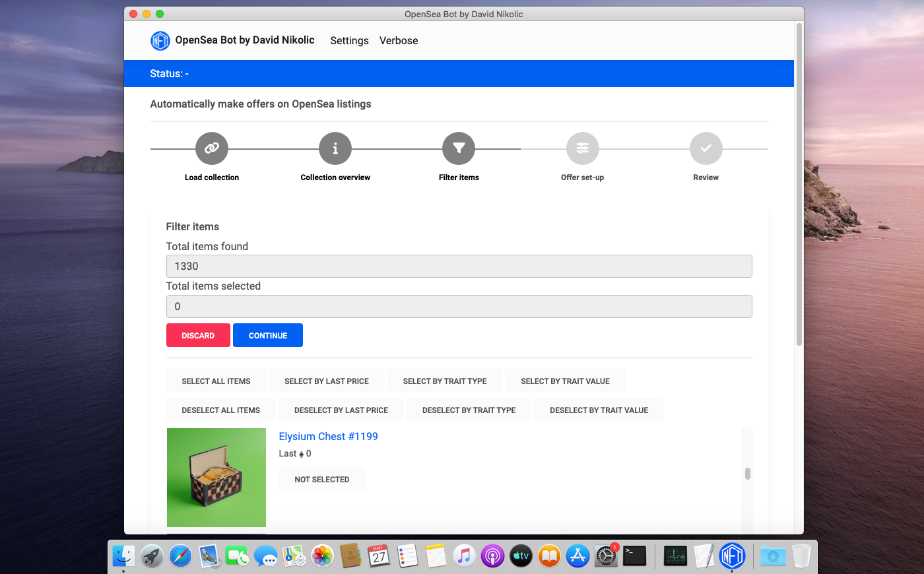
Task: Open Activity Monitor from the Dock
Action: point(675,556)
